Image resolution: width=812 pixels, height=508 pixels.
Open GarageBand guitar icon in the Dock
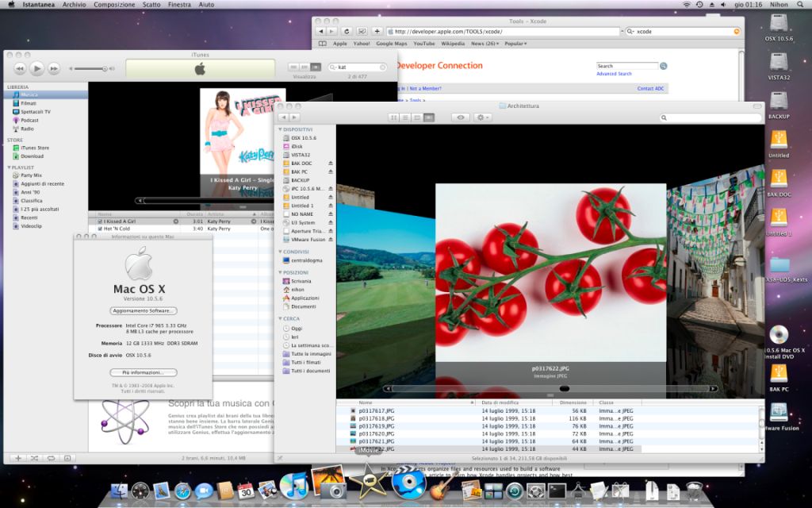pyautogui.click(x=441, y=490)
